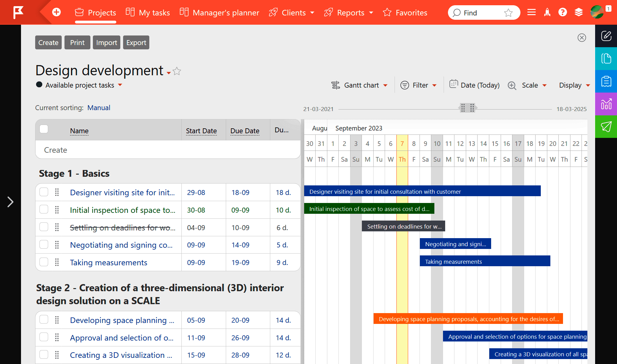Viewport: 617px width, 364px height.
Task: Open the purple analytics panel in right sidebar
Action: point(606,104)
